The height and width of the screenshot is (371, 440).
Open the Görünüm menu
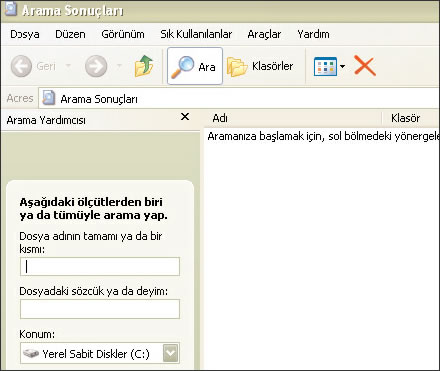click(123, 34)
